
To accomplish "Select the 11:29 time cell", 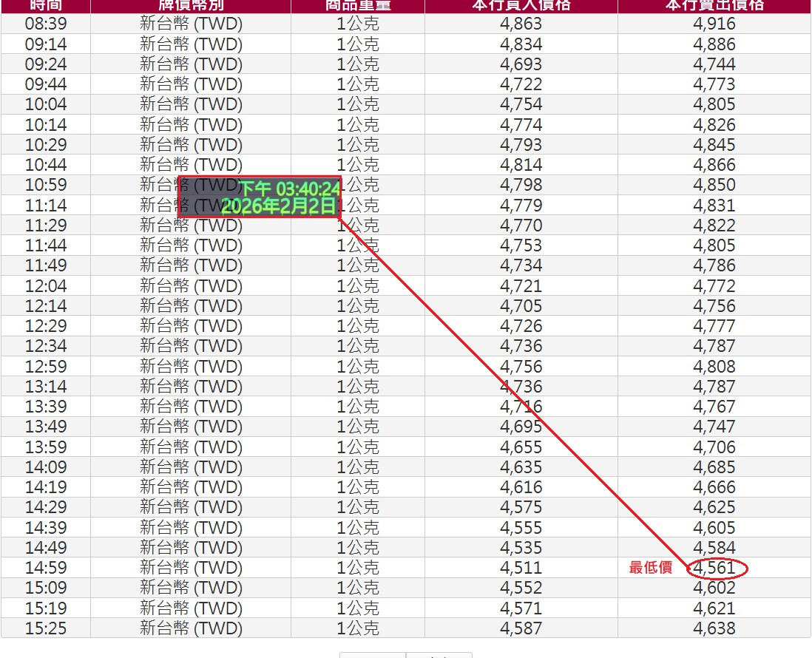I will pos(46,225).
